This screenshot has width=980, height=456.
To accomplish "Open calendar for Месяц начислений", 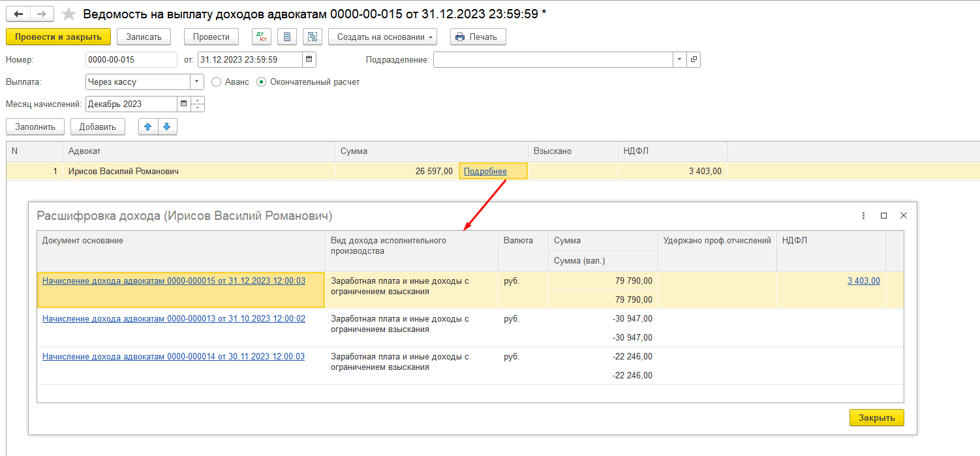I will (x=184, y=104).
